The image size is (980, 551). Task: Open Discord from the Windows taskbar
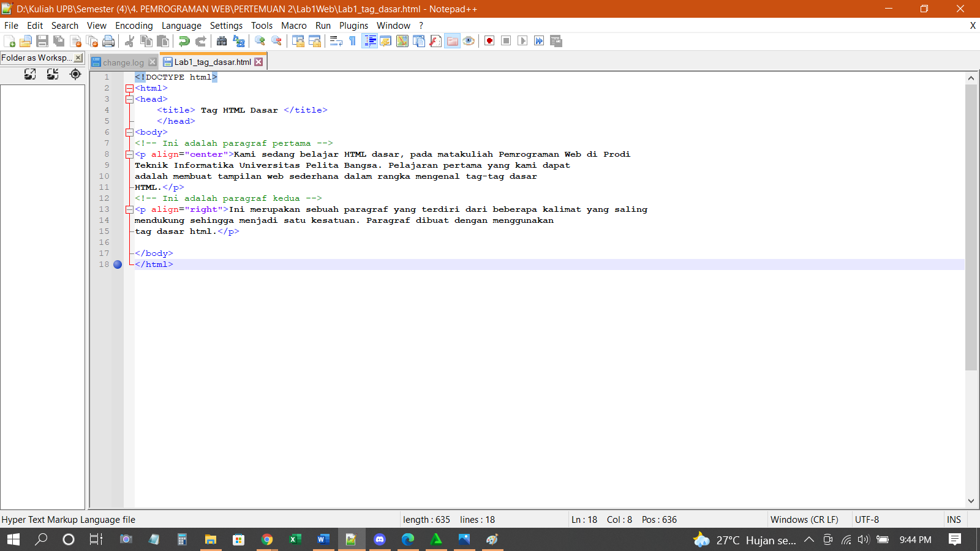[380, 539]
